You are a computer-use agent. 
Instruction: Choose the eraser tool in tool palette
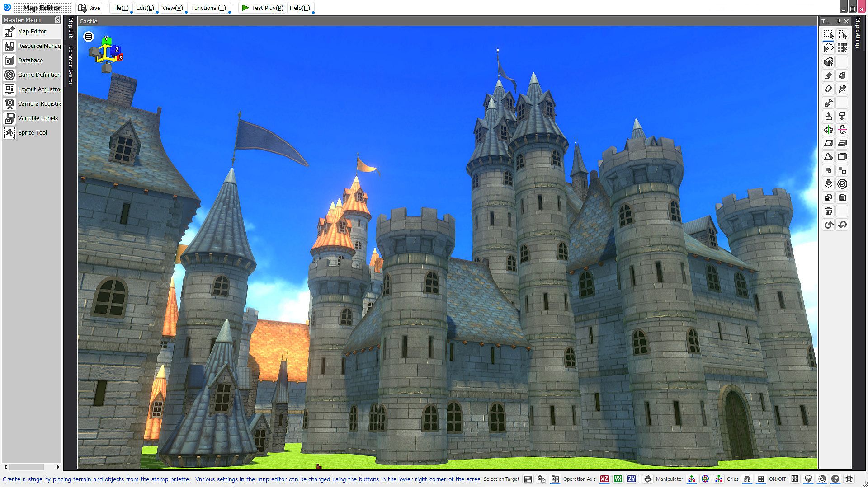pos(828,89)
